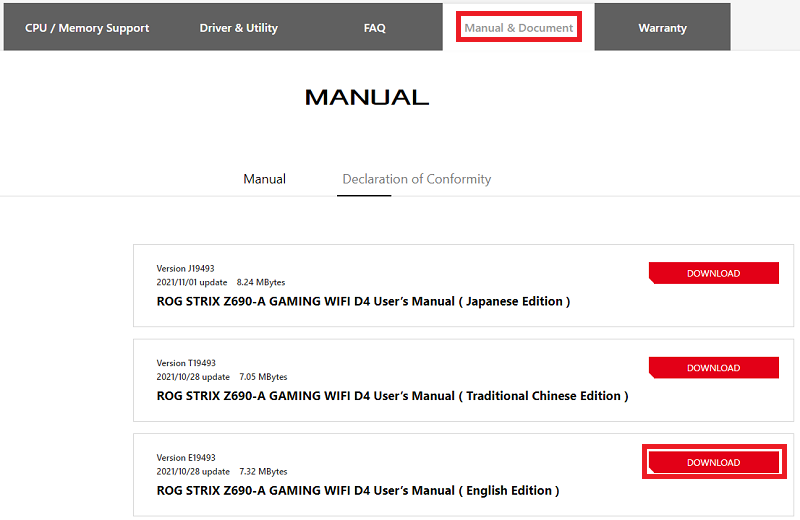Select the Manual sub-tab
Screen dimensions: 800x520
coord(264,179)
